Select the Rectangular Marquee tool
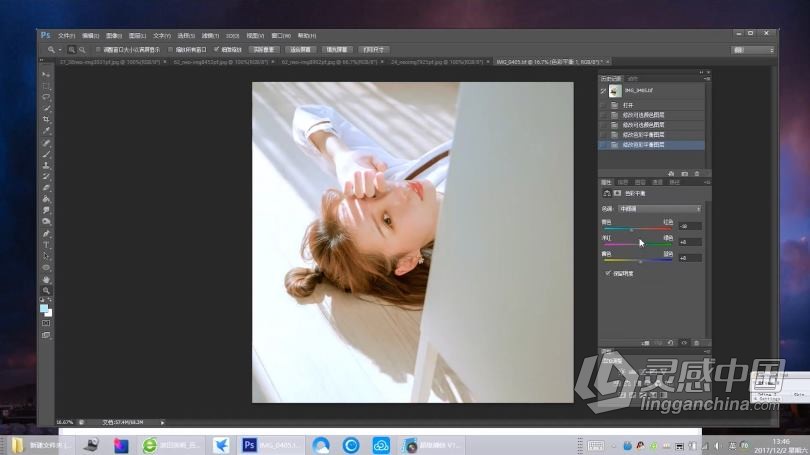Viewport: 810px width, 455px height. 46,86
